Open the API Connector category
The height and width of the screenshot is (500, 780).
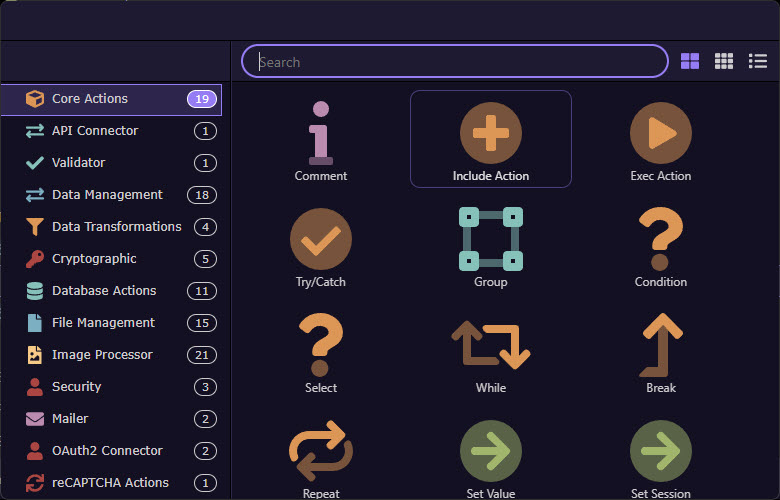tap(95, 131)
